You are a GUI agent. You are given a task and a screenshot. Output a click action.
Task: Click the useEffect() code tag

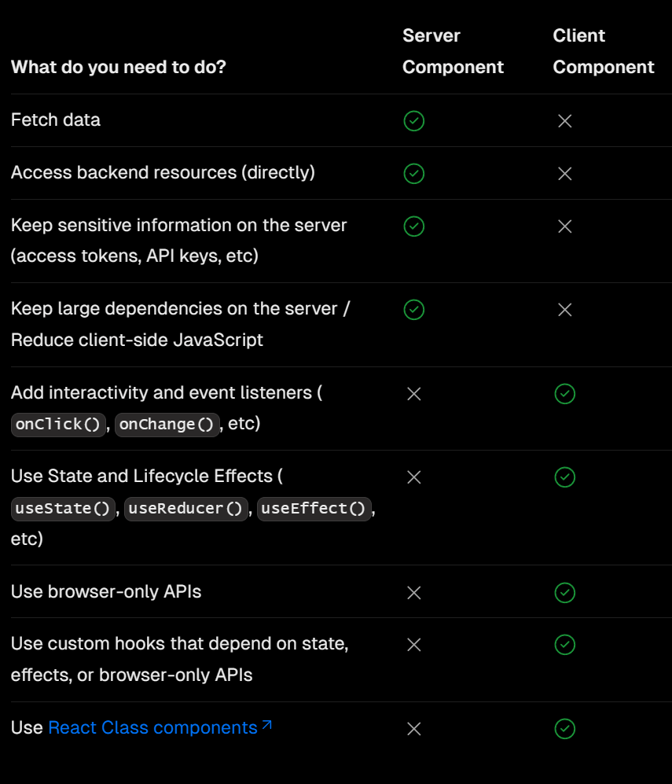tap(314, 509)
